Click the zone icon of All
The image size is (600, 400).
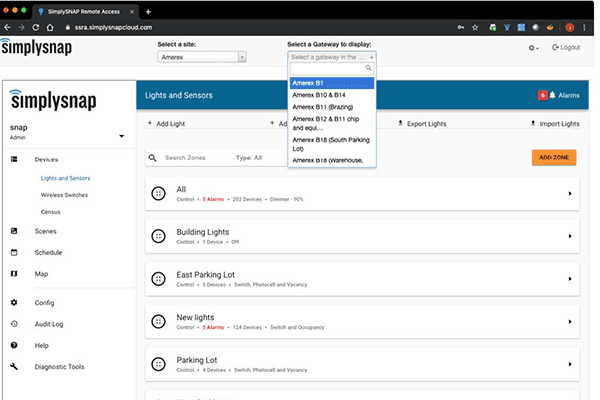pos(158,193)
